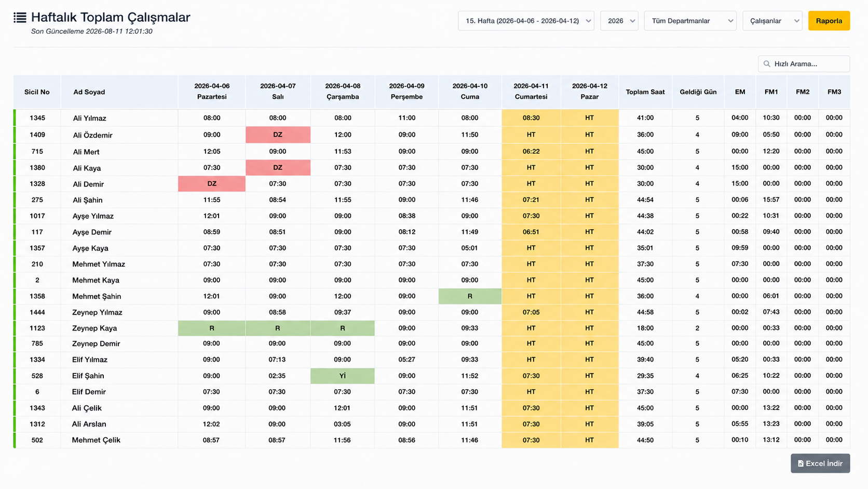Screen dimensions: 868x489
Task: Open the Çalışanlar dropdown
Action: (x=772, y=21)
